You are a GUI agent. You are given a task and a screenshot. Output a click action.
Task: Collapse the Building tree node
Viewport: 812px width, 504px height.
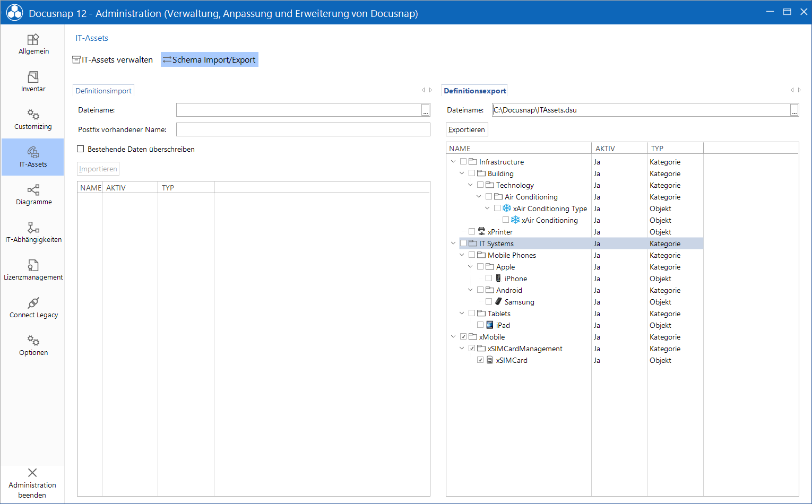pos(462,173)
